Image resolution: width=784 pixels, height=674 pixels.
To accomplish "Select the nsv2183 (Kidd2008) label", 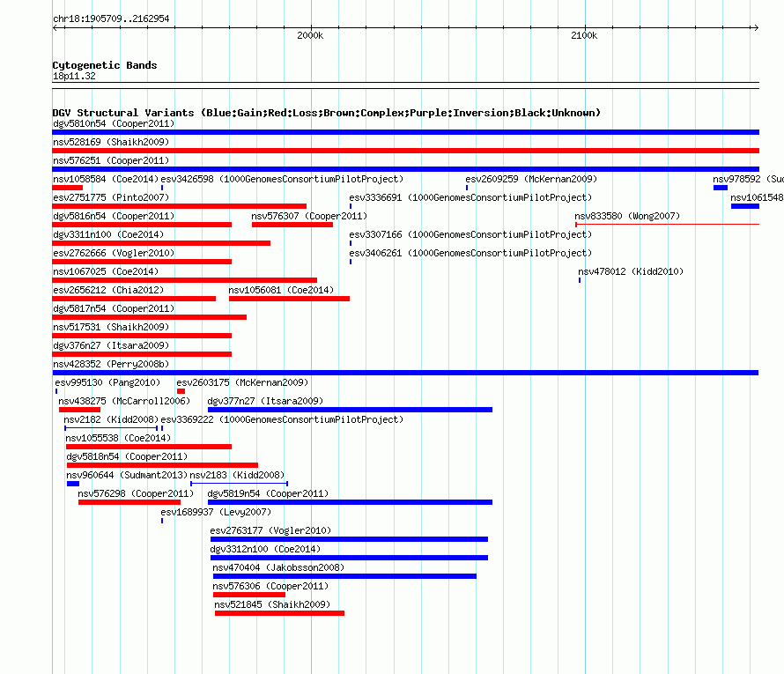I will tap(237, 475).
